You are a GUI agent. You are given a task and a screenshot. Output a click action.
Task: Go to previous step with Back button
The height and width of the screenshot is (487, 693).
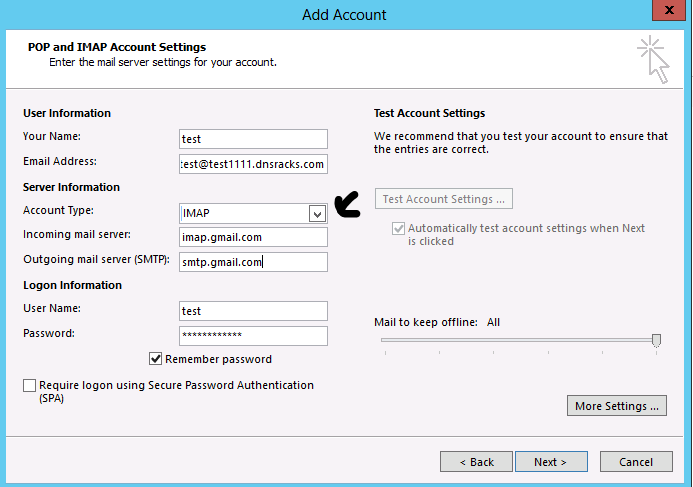476,462
